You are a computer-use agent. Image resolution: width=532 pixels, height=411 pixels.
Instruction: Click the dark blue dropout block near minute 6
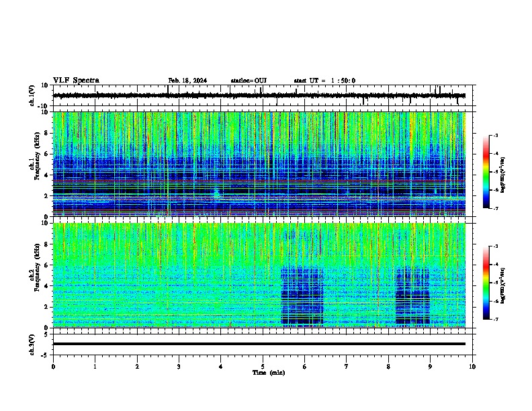coord(302,295)
